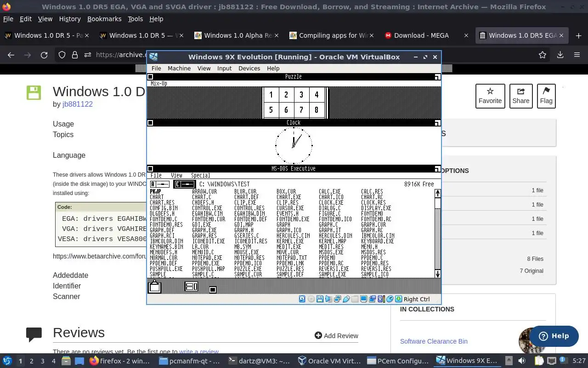Viewport: 588px width, 368px height.
Task: Open the tracking protection shield icon
Action: pyautogui.click(x=62, y=55)
